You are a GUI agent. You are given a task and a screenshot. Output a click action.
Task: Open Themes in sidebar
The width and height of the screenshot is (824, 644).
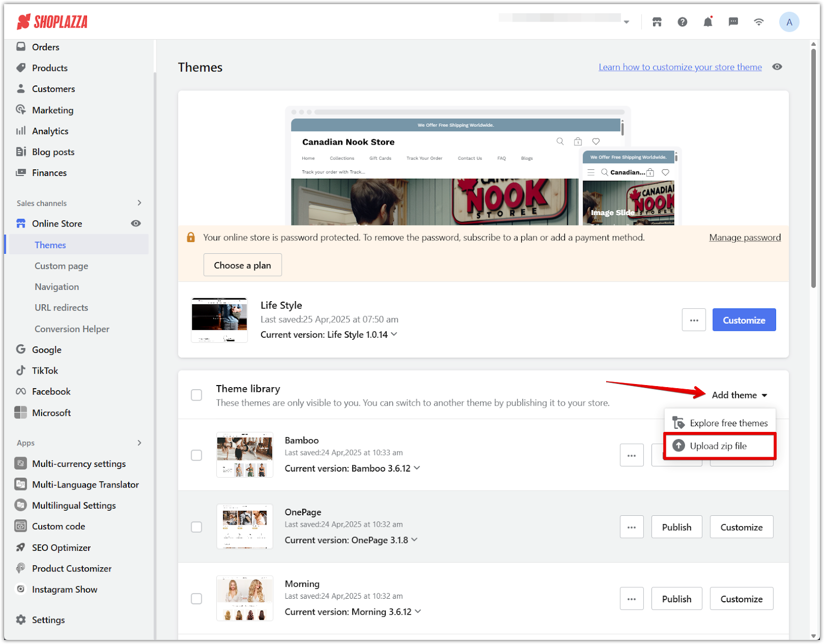click(79, 245)
